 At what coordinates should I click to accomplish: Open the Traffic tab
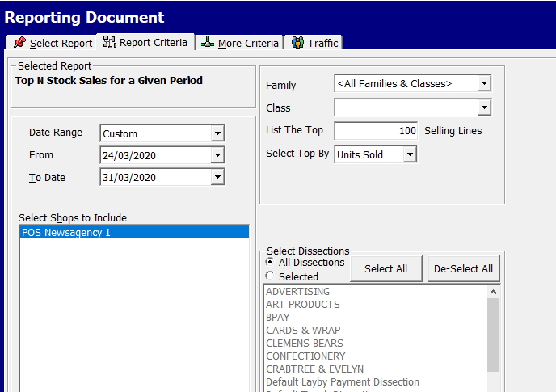(313, 43)
